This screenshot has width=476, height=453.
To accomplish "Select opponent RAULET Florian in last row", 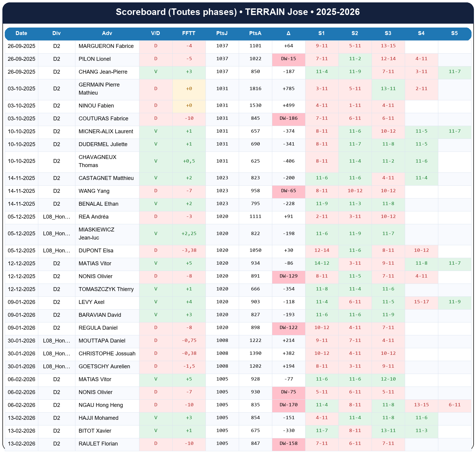I will [x=98, y=444].
